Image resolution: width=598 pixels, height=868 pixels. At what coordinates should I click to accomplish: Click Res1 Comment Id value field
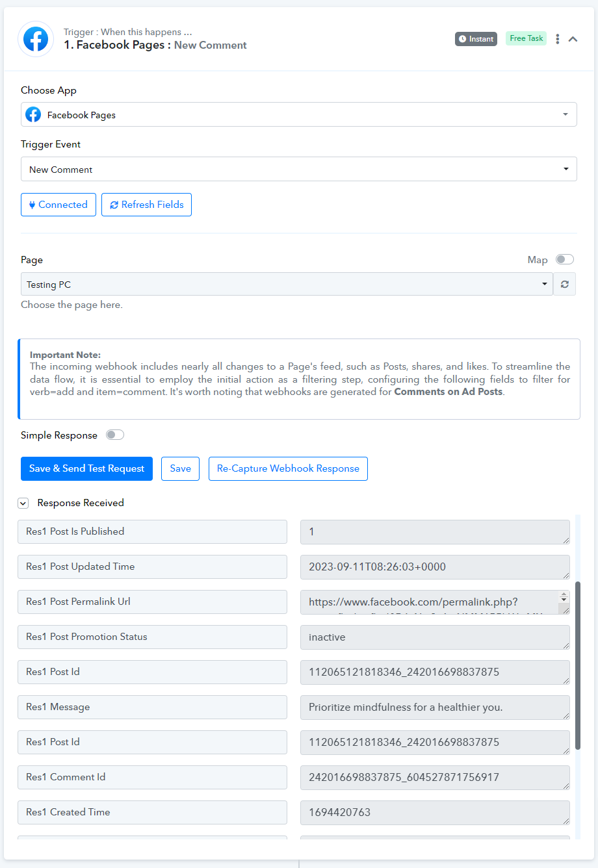[x=435, y=777]
